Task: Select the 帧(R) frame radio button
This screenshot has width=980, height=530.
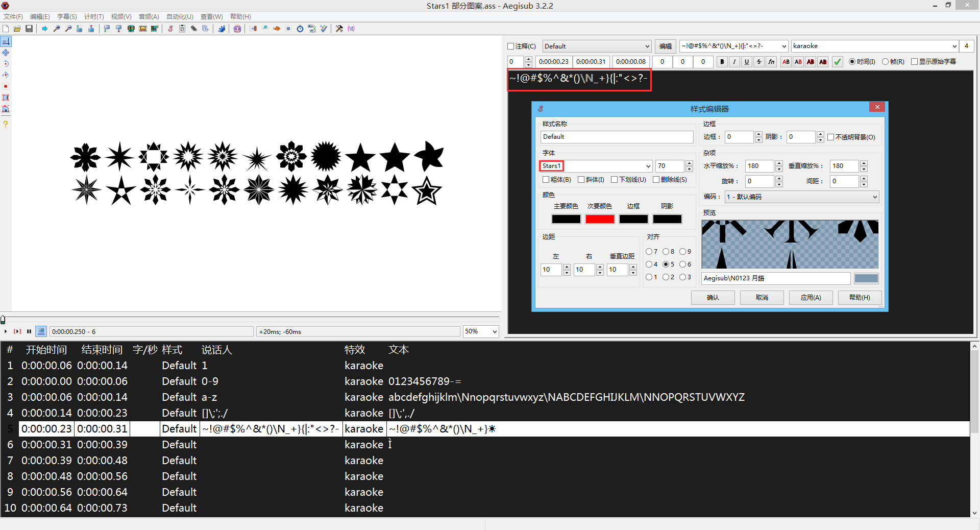Action: pyautogui.click(x=893, y=62)
